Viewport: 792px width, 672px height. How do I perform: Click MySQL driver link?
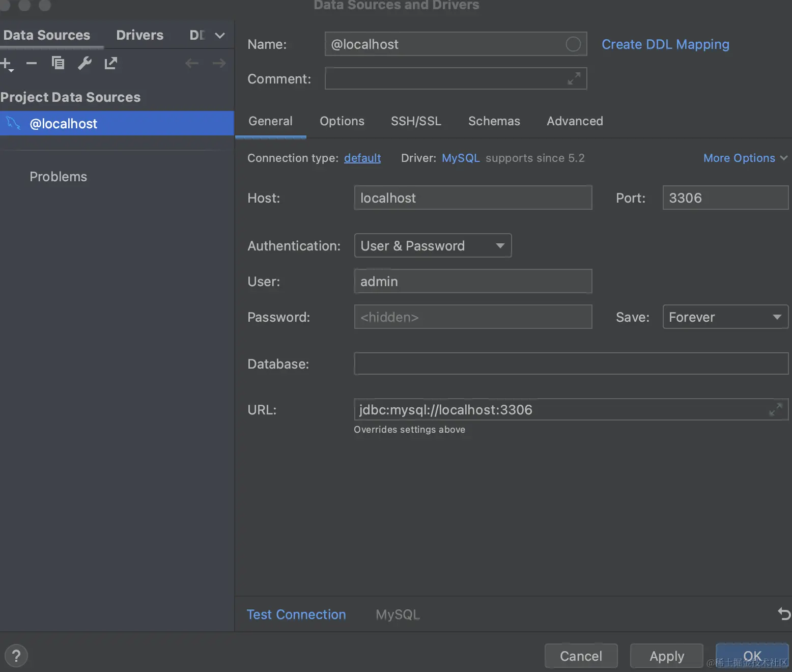pyautogui.click(x=461, y=158)
